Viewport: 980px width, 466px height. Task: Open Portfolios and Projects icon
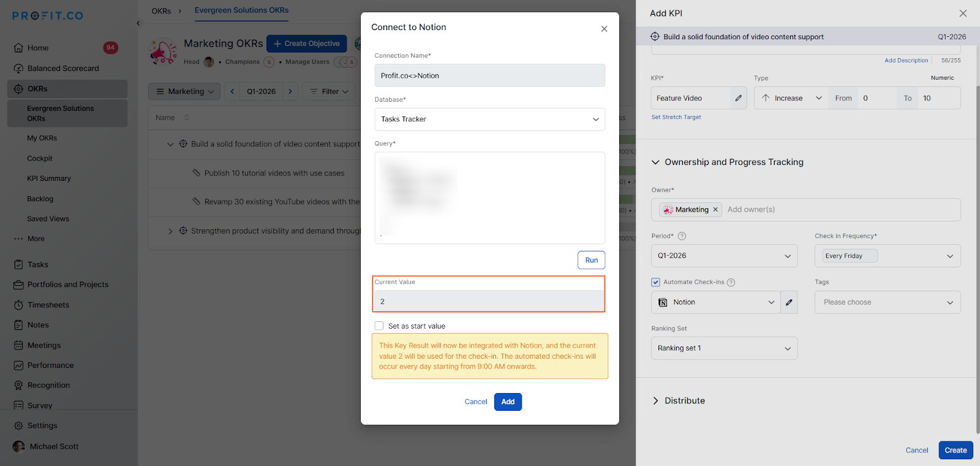coord(18,285)
